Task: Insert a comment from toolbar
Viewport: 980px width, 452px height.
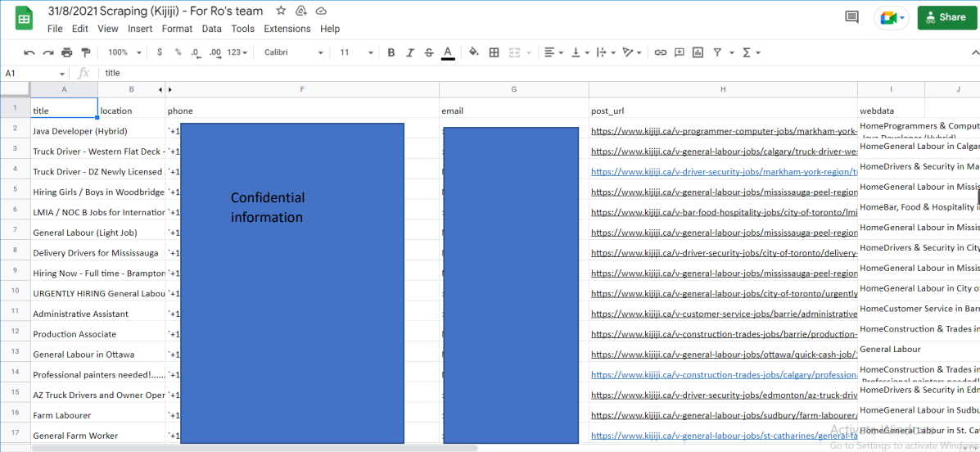Action: tap(680, 52)
